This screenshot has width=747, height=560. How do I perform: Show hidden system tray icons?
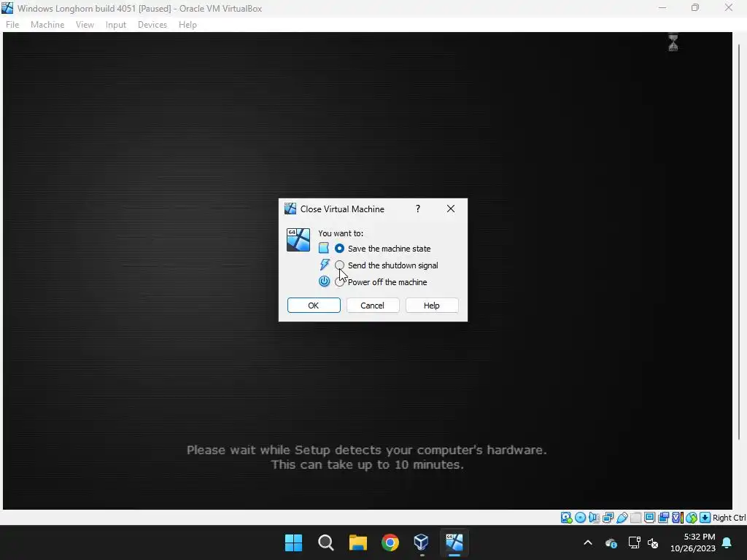coord(588,542)
